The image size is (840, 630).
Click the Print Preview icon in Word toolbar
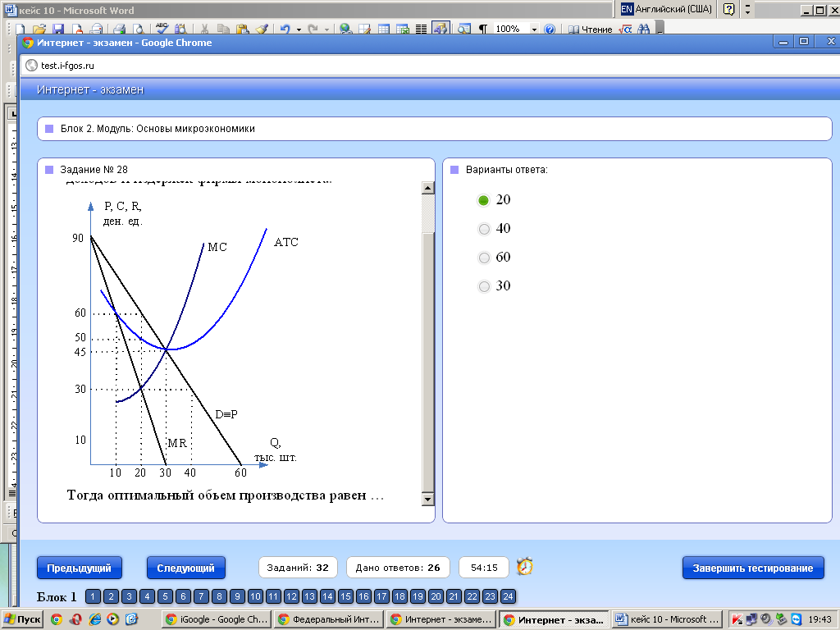[x=138, y=29]
